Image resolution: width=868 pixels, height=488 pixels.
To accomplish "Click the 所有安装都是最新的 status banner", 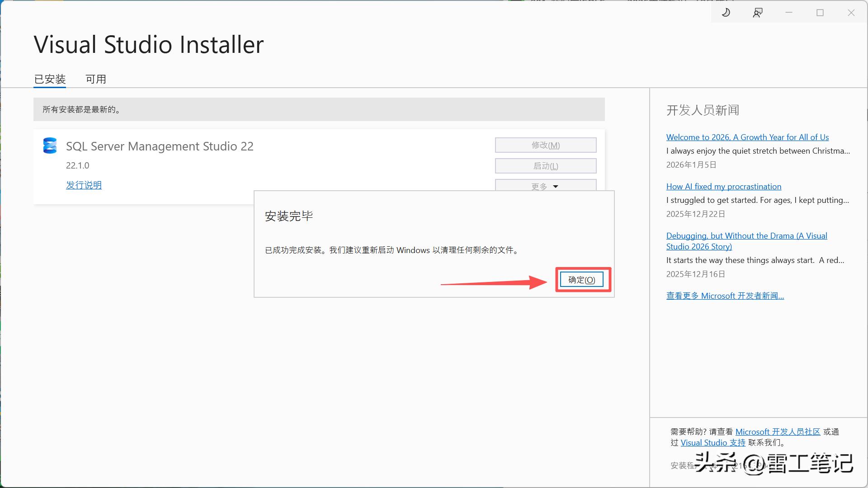I will click(319, 109).
